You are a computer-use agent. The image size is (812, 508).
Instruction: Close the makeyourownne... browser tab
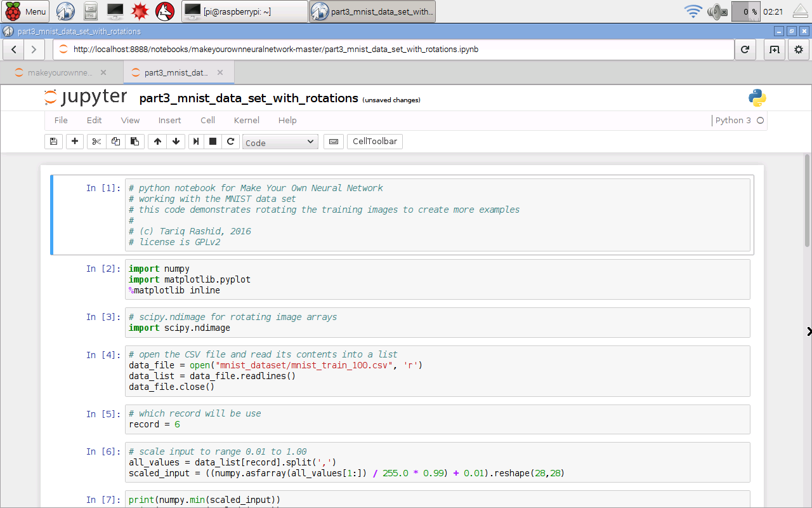(103, 72)
